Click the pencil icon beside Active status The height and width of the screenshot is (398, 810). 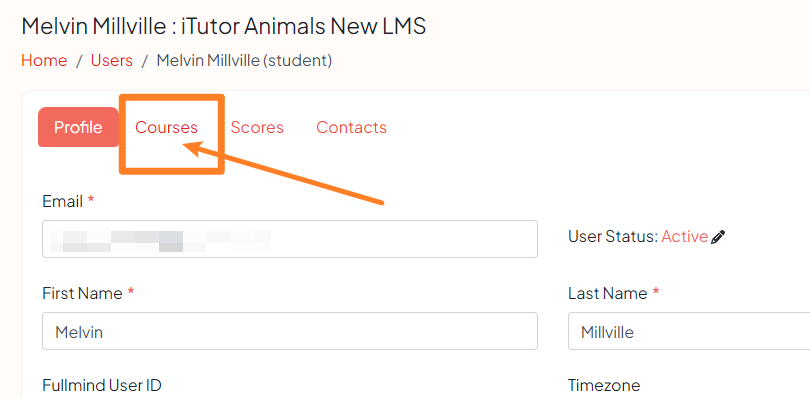click(718, 237)
